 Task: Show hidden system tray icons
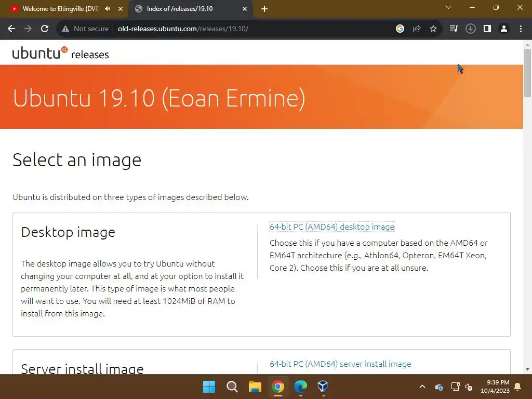pos(422,387)
